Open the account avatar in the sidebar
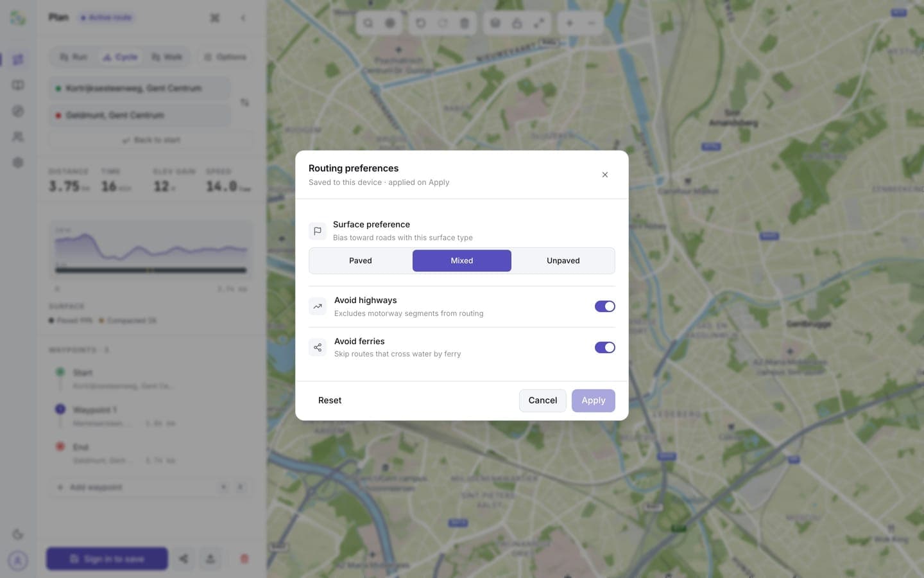 tap(18, 561)
